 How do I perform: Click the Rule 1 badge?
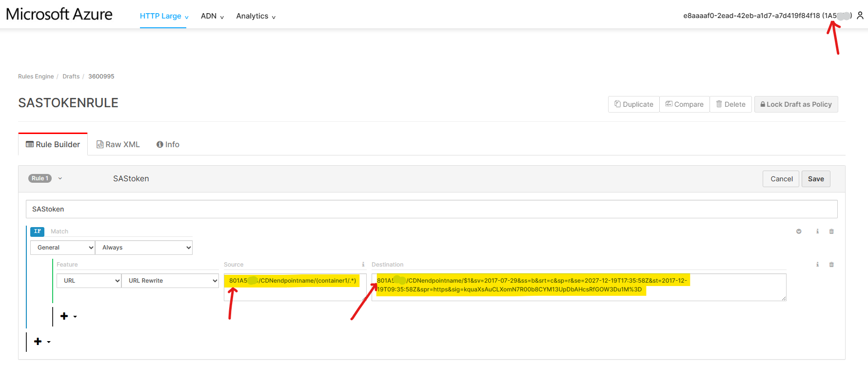40,178
